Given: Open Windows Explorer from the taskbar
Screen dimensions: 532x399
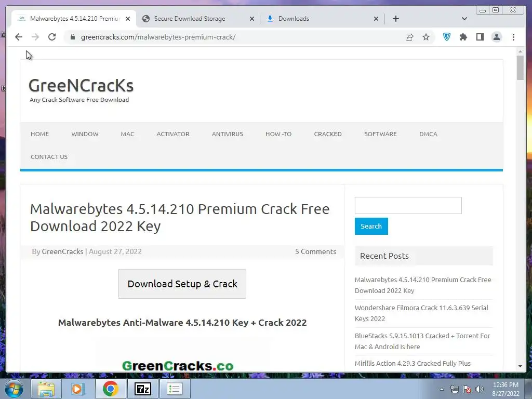Looking at the screenshot, I should [46, 389].
